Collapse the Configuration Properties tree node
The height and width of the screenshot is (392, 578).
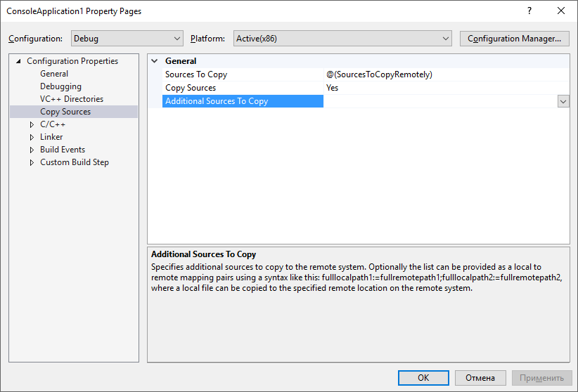(x=18, y=61)
